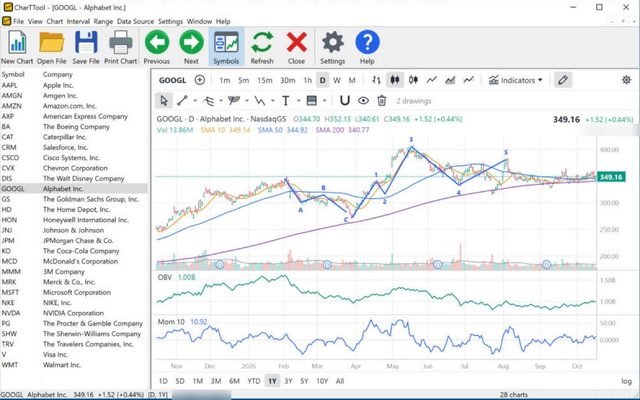Switch to the 1m interval
This screenshot has width=640, height=400.
(224, 80)
